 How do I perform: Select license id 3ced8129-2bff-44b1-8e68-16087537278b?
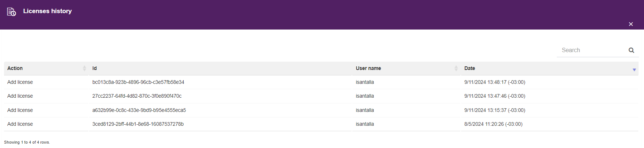138,124
